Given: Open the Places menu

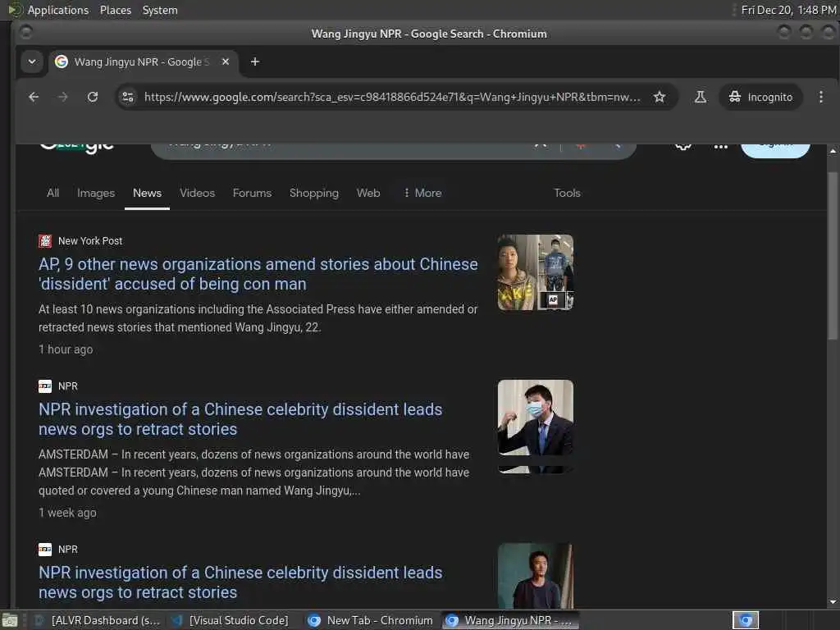Looking at the screenshot, I should [115, 10].
